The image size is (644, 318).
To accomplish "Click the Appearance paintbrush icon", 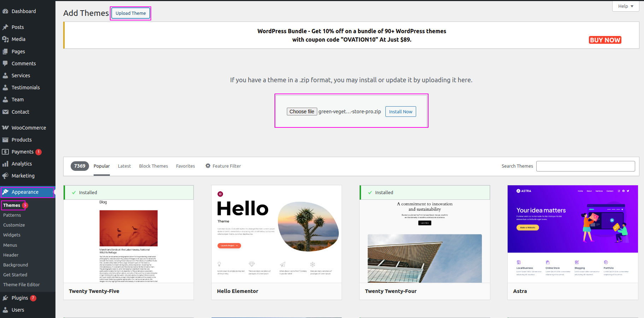I will (5, 192).
